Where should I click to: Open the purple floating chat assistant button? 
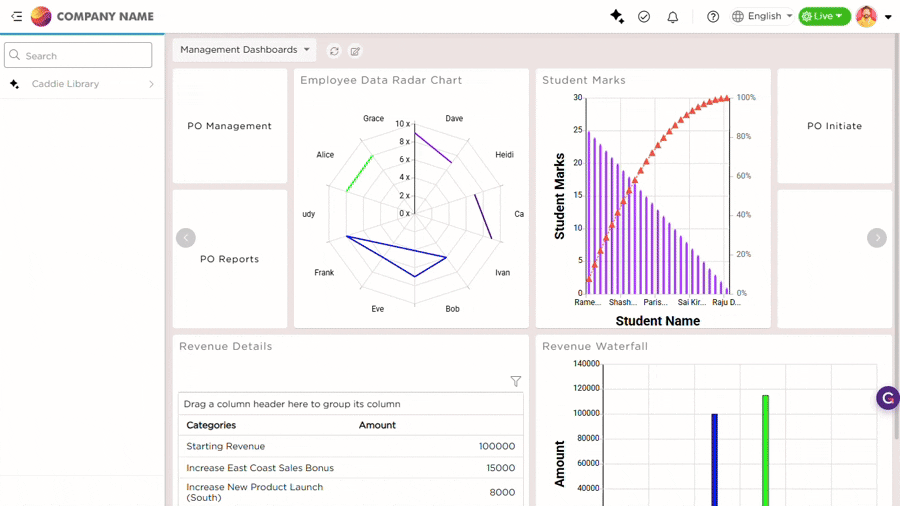[x=887, y=398]
